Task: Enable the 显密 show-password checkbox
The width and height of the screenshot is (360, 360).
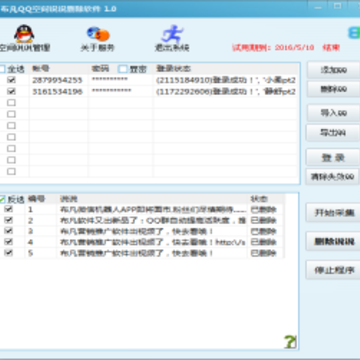Action: click(x=123, y=69)
